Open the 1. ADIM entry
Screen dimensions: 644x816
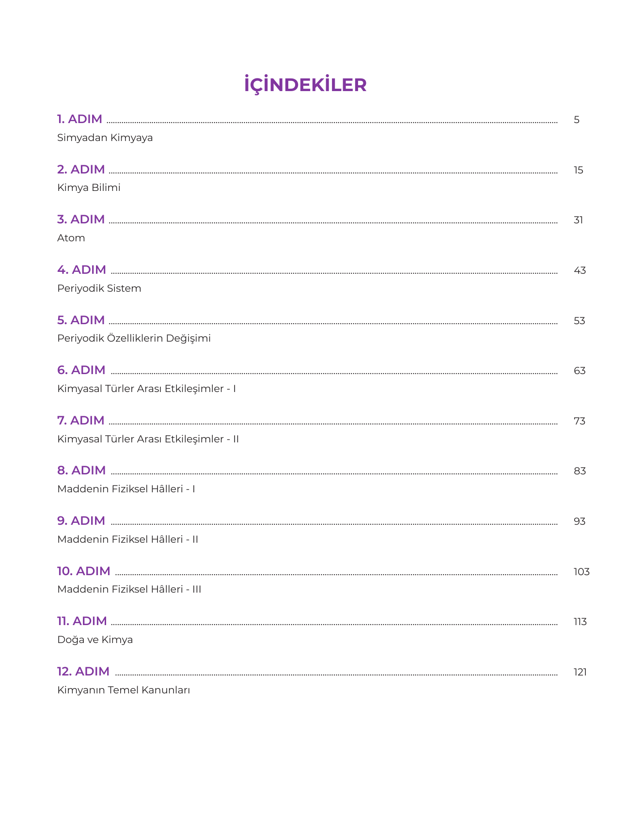click(79, 119)
